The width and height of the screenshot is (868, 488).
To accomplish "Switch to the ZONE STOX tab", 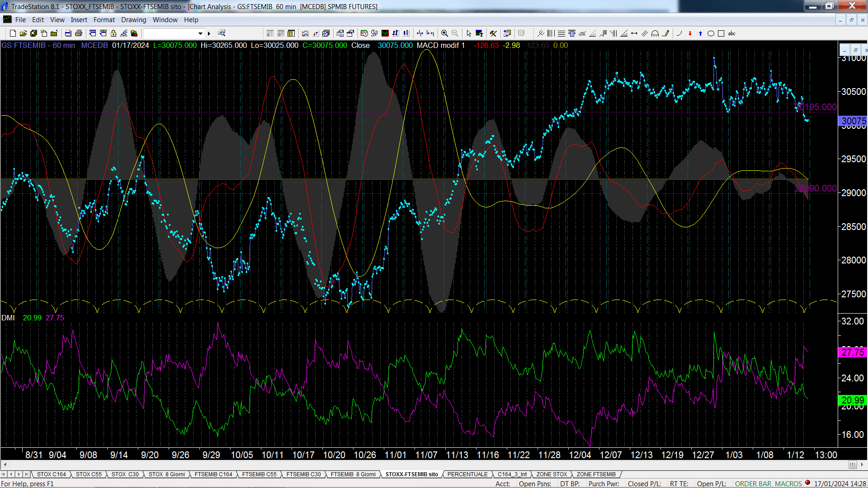I will click(552, 474).
